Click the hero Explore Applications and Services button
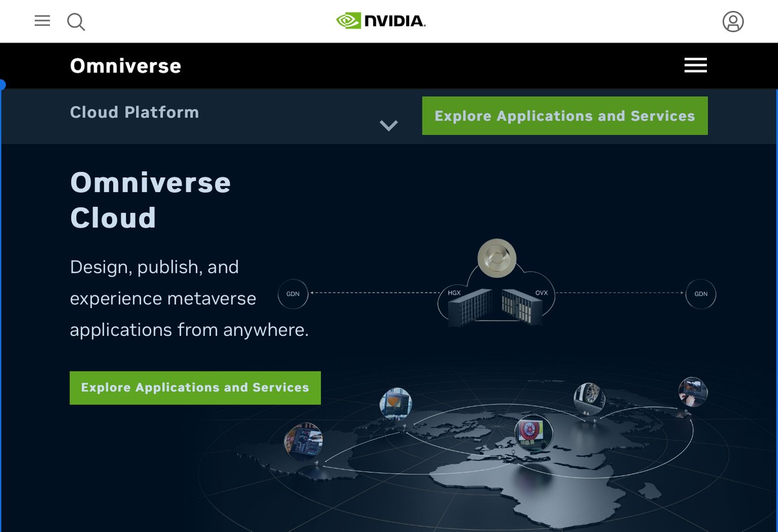778x532 pixels. [195, 387]
